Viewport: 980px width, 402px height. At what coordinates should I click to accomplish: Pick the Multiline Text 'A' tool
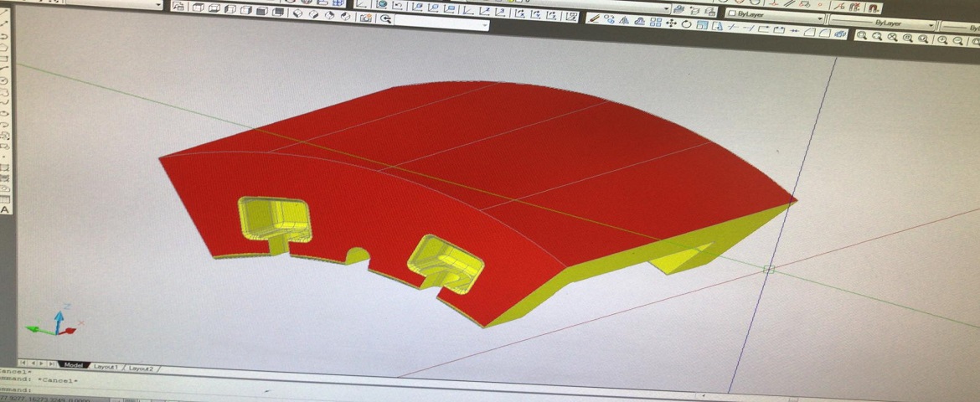4,209
